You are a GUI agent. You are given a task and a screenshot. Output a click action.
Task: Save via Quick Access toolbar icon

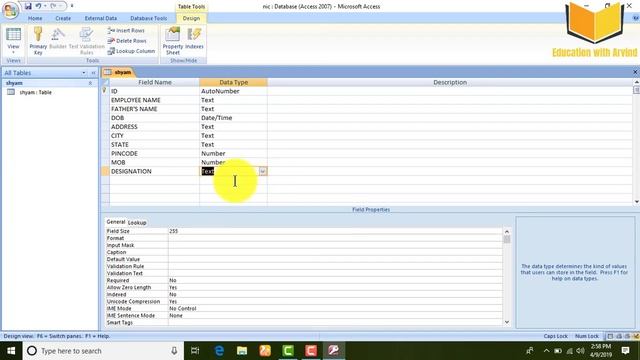[28, 6]
